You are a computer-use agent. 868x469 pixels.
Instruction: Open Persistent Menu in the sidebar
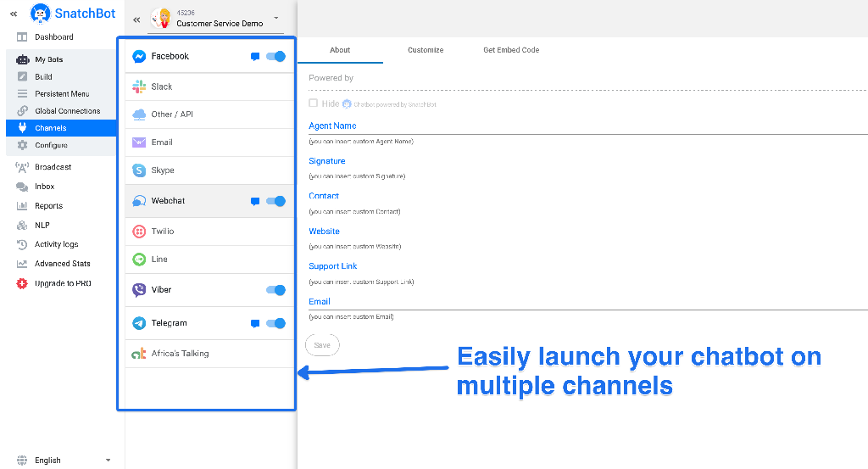coord(62,93)
